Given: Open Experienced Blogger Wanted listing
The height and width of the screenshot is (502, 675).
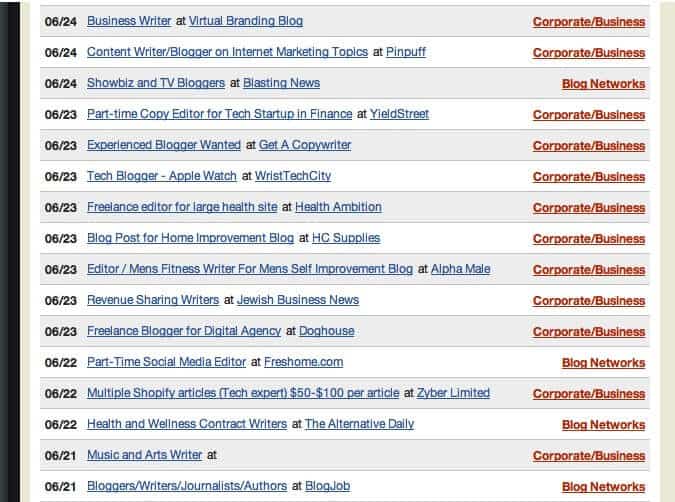Looking at the screenshot, I should pyautogui.click(x=164, y=145).
